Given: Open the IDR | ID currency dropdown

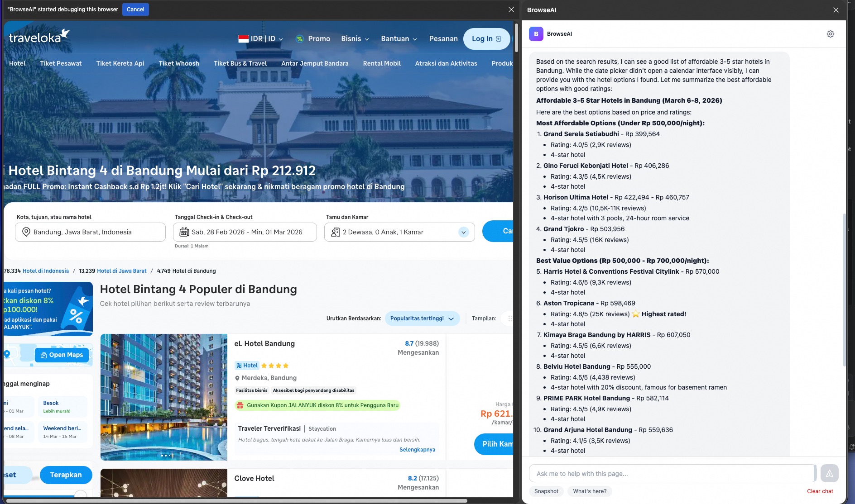Looking at the screenshot, I should [x=261, y=39].
